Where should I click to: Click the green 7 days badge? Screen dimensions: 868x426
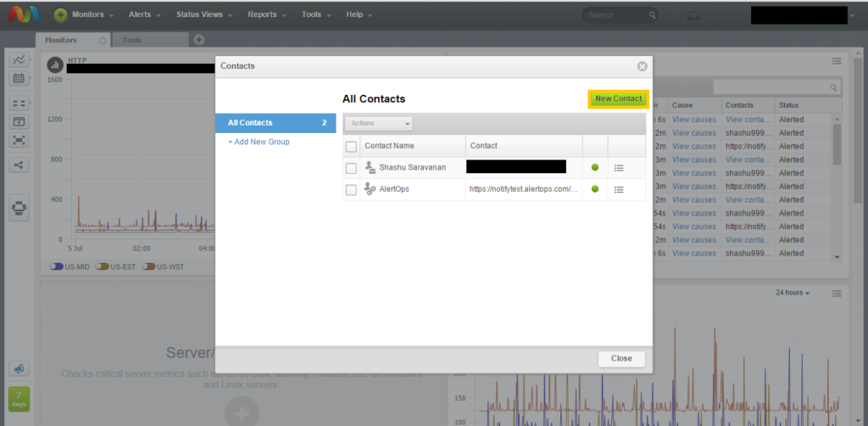click(19, 399)
